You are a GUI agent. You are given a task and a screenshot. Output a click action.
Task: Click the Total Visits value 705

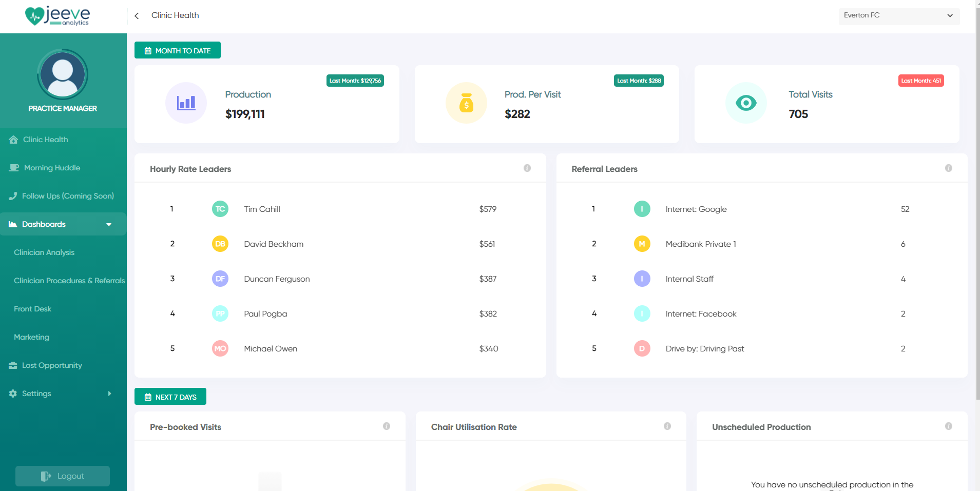(798, 114)
